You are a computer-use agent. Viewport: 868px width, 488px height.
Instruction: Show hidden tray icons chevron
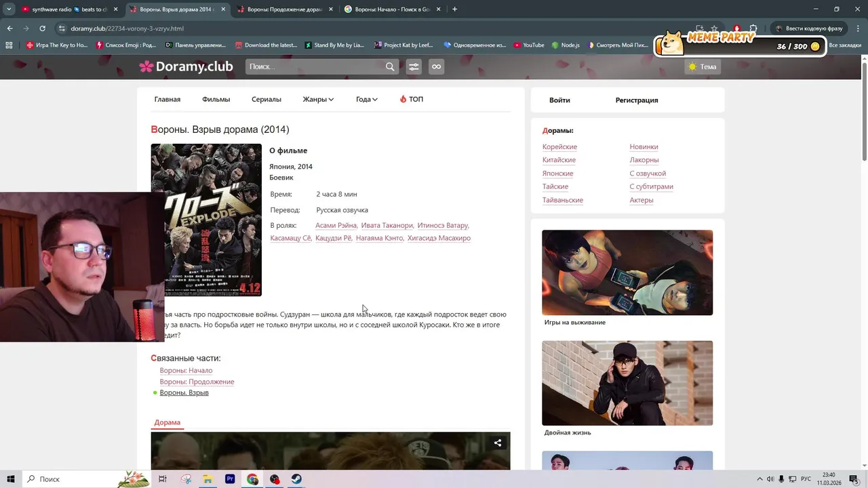[x=759, y=479]
